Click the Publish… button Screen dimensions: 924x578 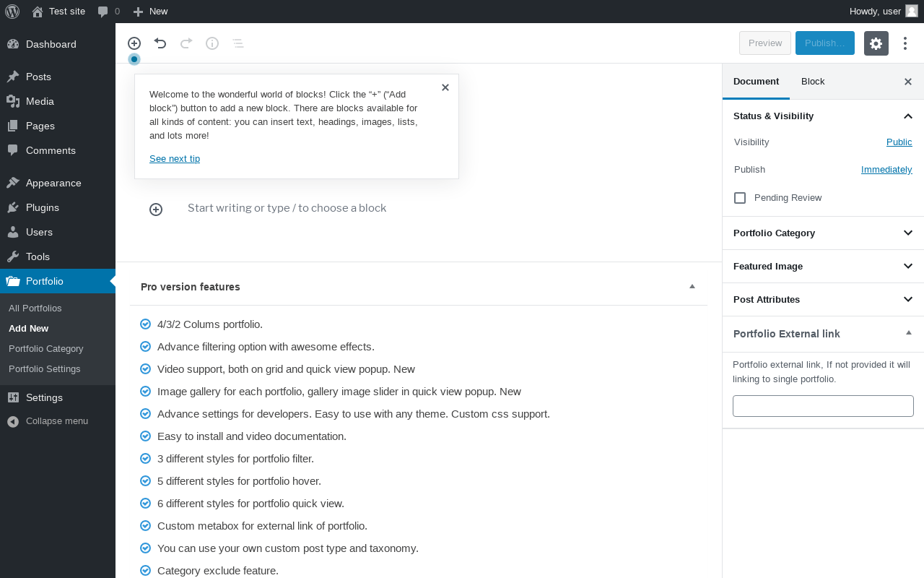point(824,43)
